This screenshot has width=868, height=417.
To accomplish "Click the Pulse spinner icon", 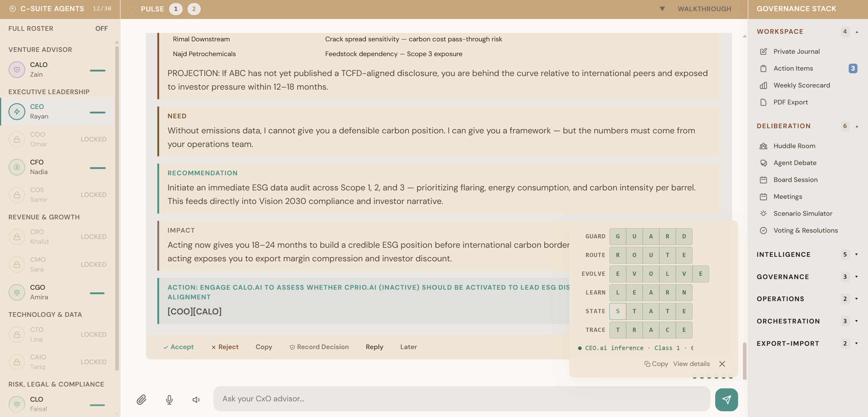I will click(133, 9).
